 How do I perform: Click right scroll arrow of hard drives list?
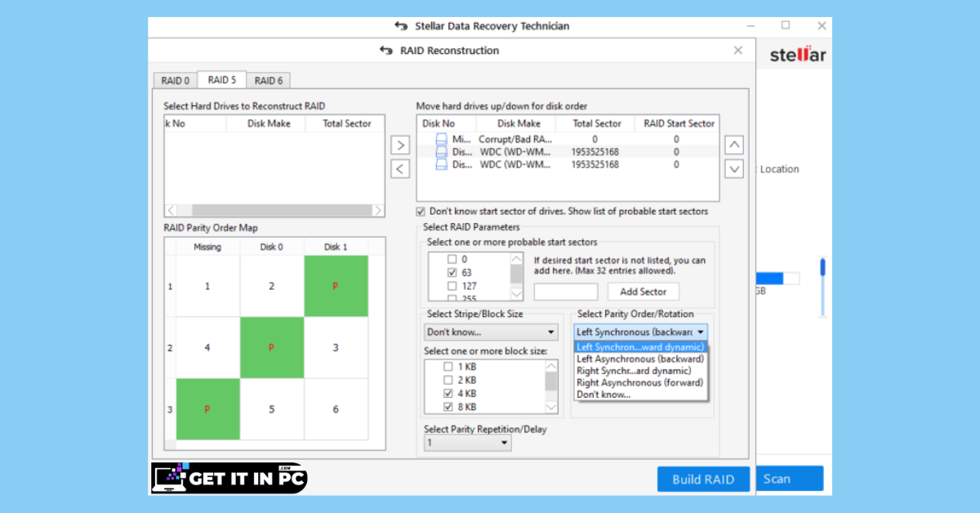[x=377, y=211]
